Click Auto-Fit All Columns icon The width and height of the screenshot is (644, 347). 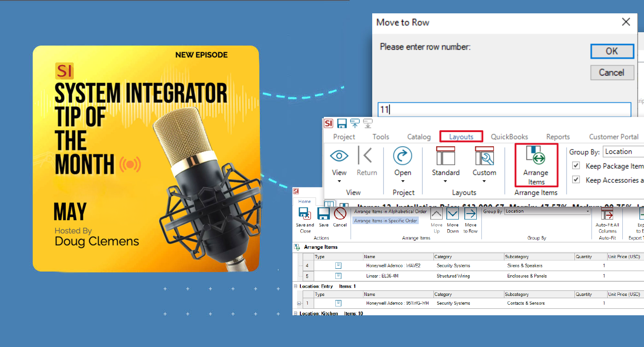pyautogui.click(x=607, y=214)
